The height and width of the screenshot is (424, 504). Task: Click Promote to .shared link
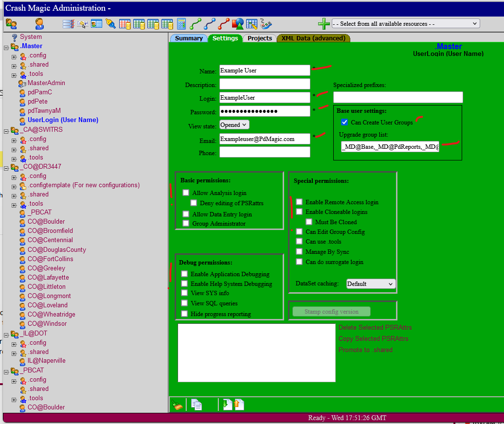point(365,350)
